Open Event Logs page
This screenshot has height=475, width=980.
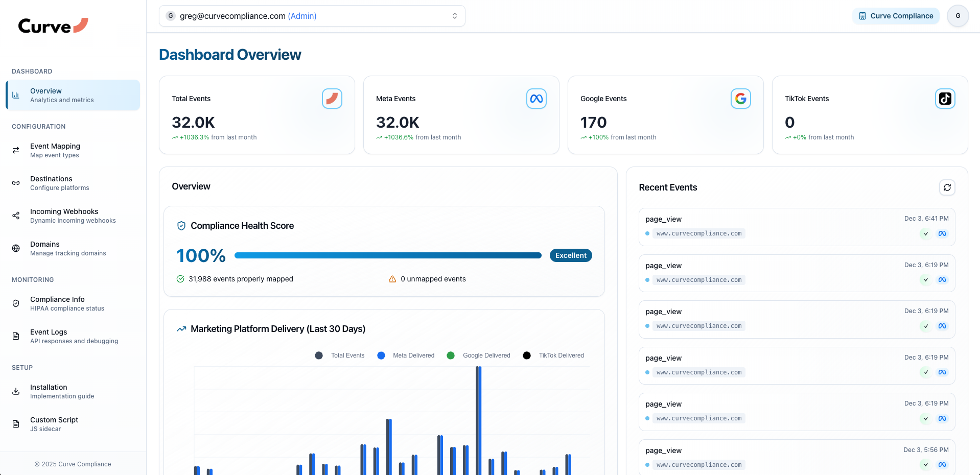click(73, 336)
